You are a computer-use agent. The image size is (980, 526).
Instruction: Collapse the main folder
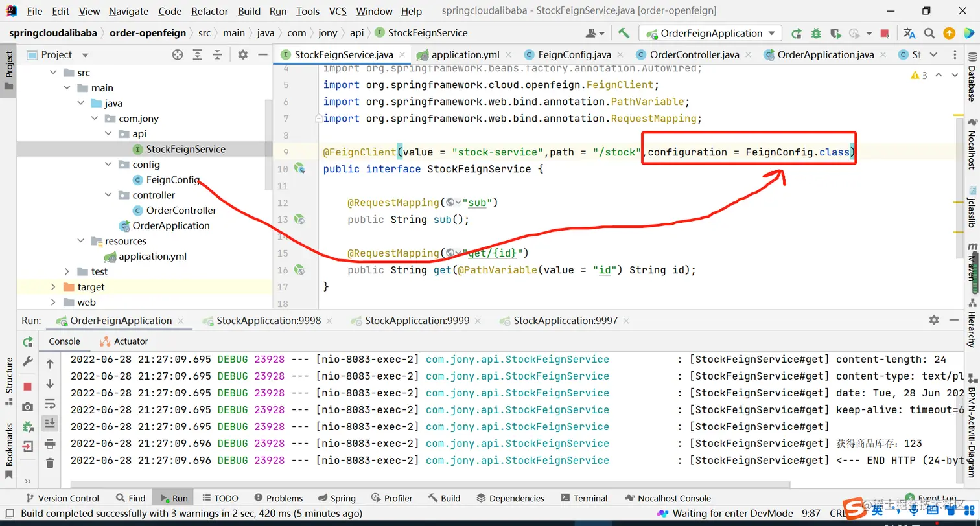[67, 88]
